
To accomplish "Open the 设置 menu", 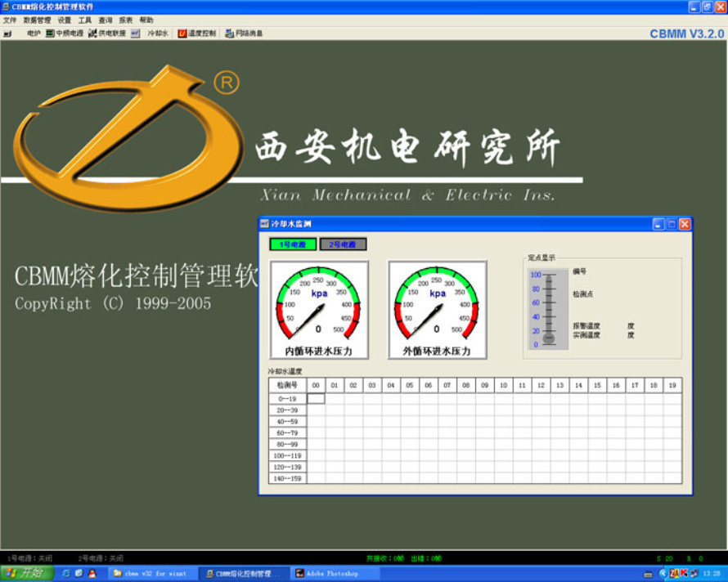I will click(65, 20).
